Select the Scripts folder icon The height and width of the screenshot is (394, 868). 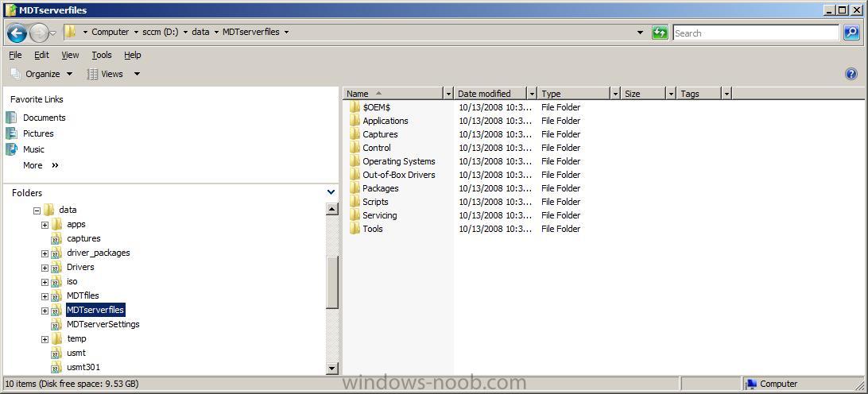coord(355,202)
